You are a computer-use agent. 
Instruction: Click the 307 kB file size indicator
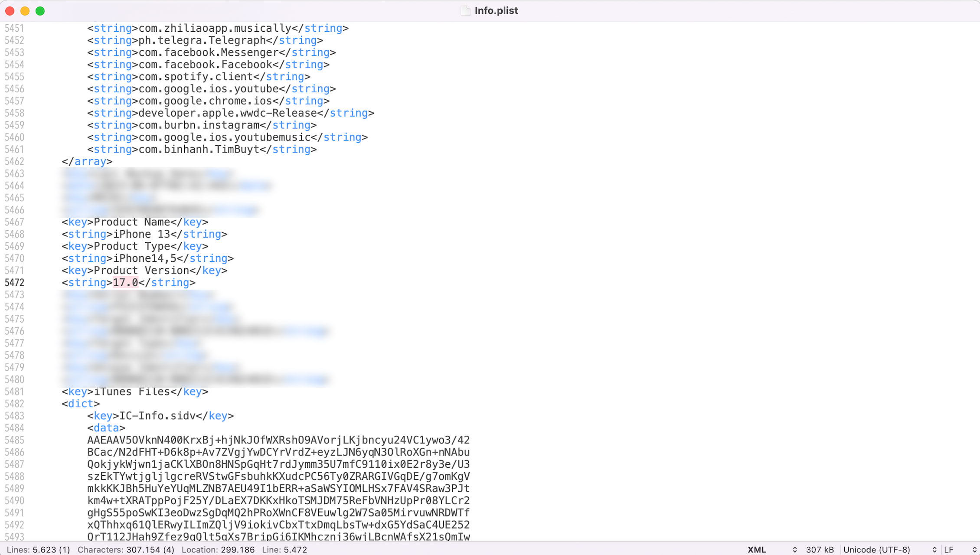[x=820, y=549]
